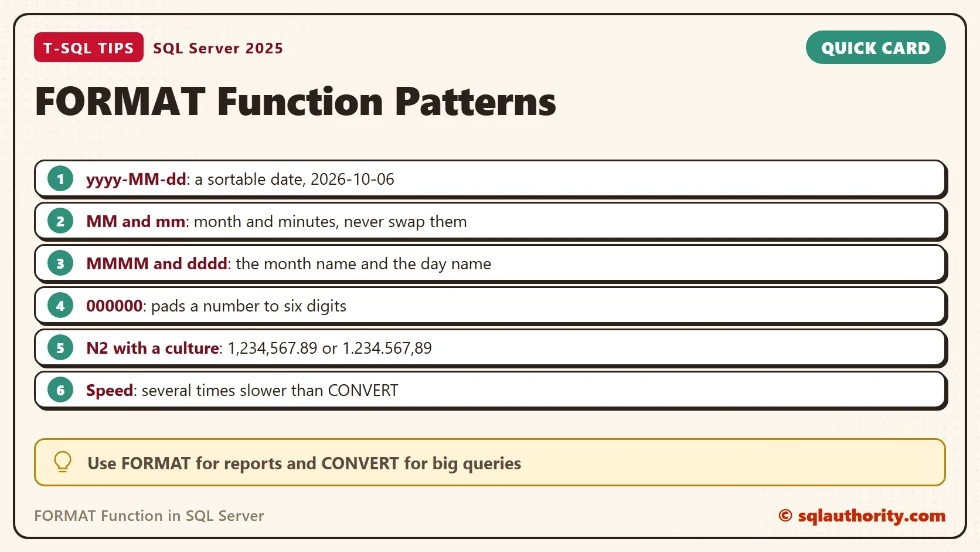This screenshot has width=980, height=552.
Task: Open the sqlauthority.com link
Action: 862,516
